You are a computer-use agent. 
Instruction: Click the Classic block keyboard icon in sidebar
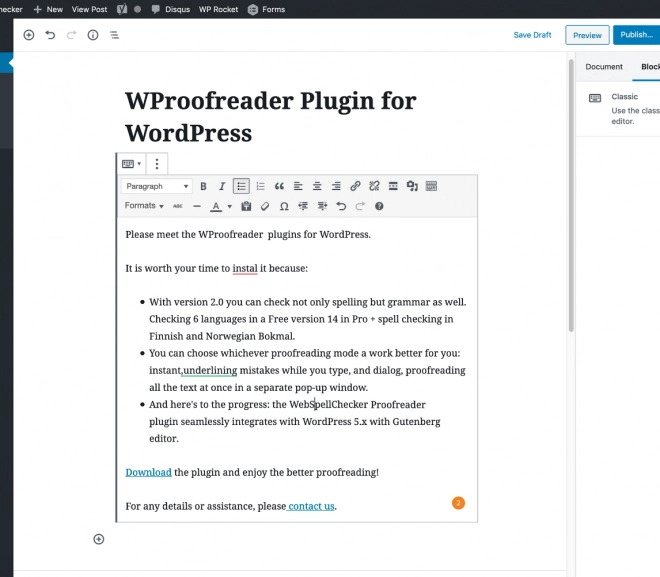[595, 98]
